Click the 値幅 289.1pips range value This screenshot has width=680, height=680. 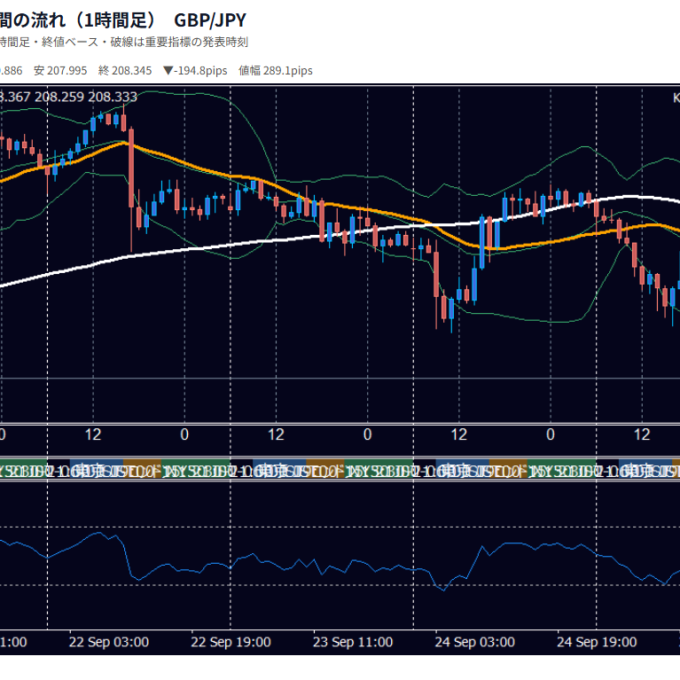pyautogui.click(x=275, y=71)
